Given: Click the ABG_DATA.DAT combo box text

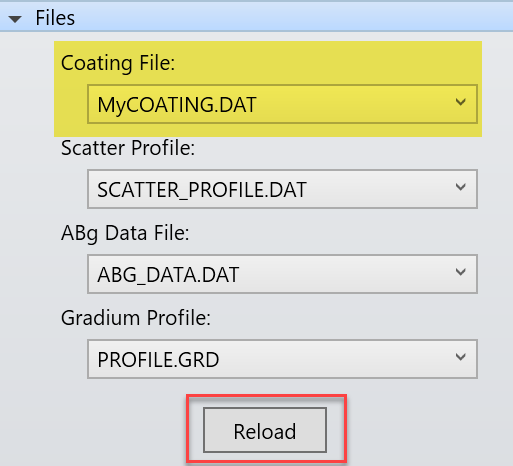Looking at the screenshot, I should tap(168, 275).
